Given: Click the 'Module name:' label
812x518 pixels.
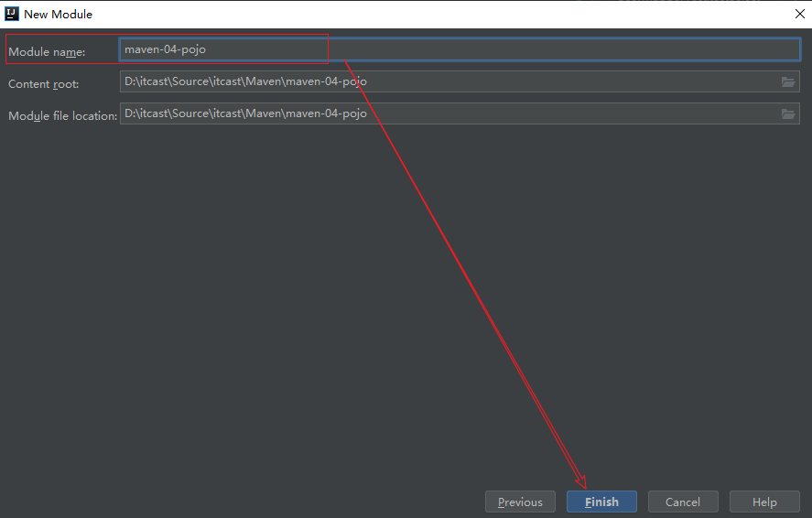Looking at the screenshot, I should tap(47, 52).
